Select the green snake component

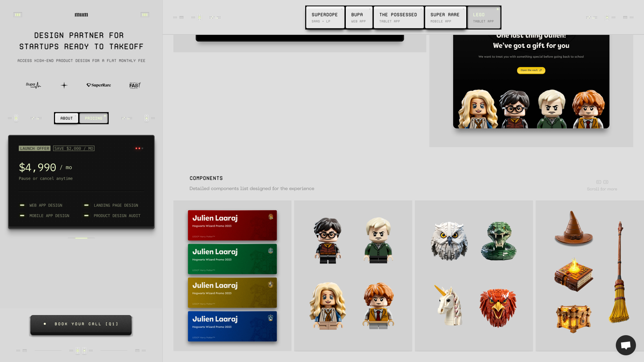click(x=499, y=241)
